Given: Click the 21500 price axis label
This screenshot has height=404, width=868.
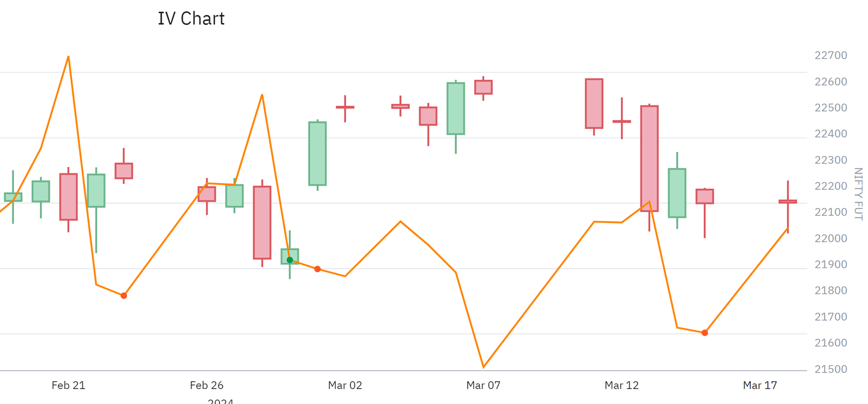Looking at the screenshot, I should coord(831,369).
